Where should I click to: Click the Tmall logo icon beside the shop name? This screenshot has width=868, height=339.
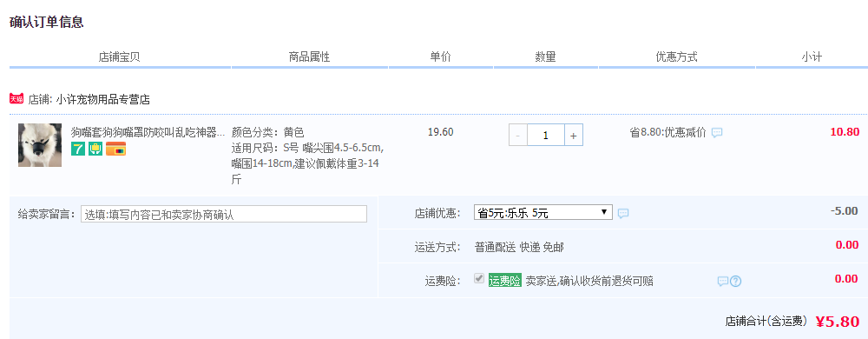coord(16,99)
